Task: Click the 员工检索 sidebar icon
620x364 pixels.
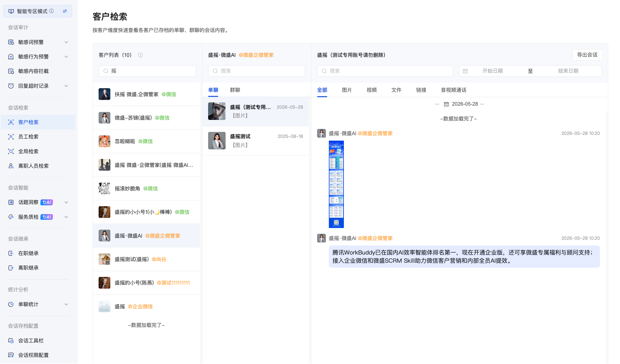Action: [x=11, y=137]
